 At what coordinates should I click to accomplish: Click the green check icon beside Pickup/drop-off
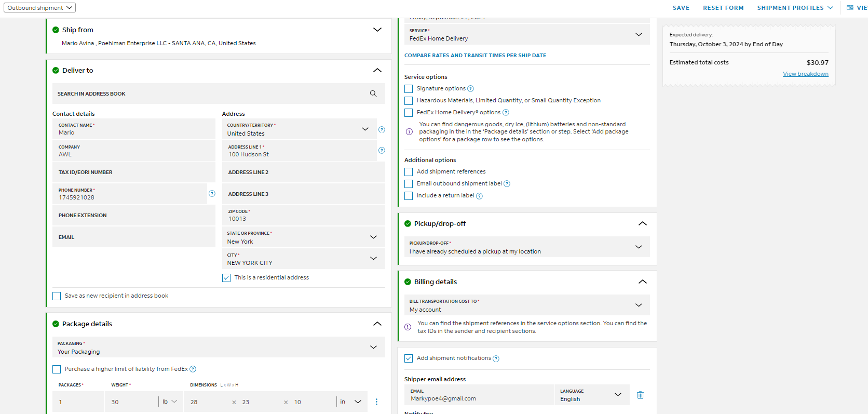point(408,223)
